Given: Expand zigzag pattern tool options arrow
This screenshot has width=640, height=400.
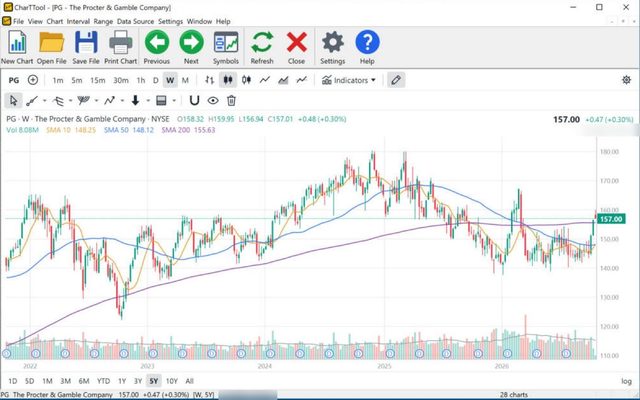Looking at the screenshot, I should pyautogui.click(x=122, y=100).
